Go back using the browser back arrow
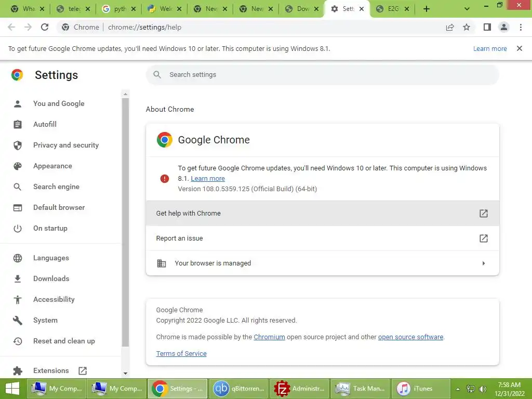The height and width of the screenshot is (399, 532). 11,27
